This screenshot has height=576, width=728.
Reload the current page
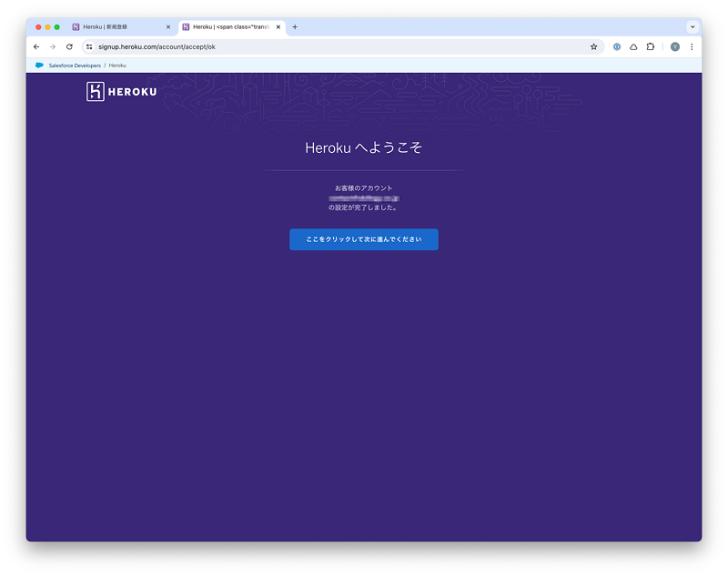[69, 46]
